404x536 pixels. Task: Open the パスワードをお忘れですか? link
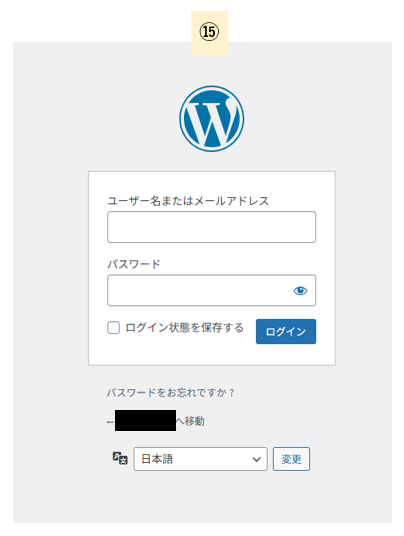(x=170, y=392)
